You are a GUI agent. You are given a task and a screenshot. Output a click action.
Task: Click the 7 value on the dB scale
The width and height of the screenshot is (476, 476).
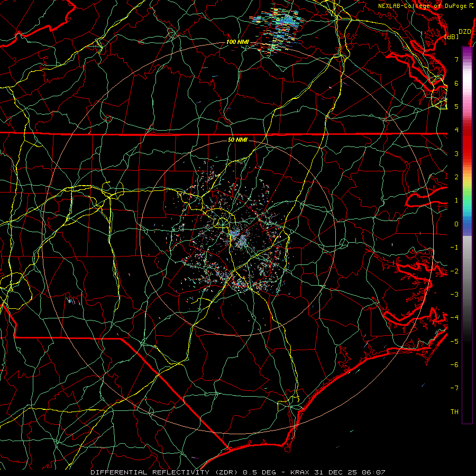click(x=456, y=59)
